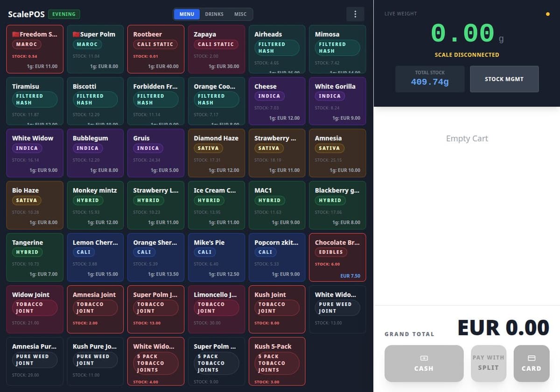Select Chocolate Br... Edibles item
This screenshot has width=560, height=392.
pyautogui.click(x=337, y=257)
